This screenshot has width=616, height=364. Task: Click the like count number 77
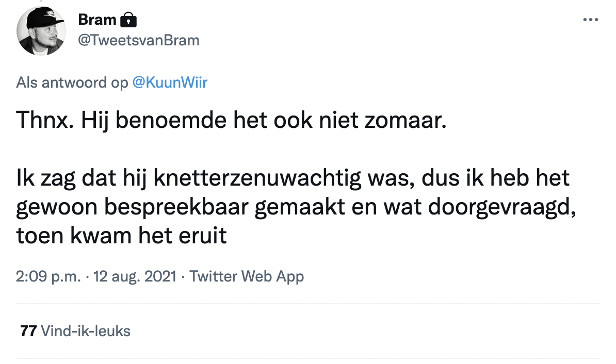28,330
